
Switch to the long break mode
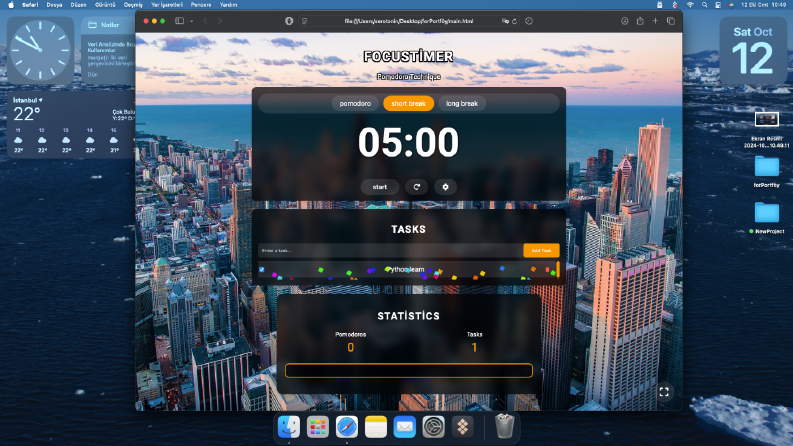(462, 103)
